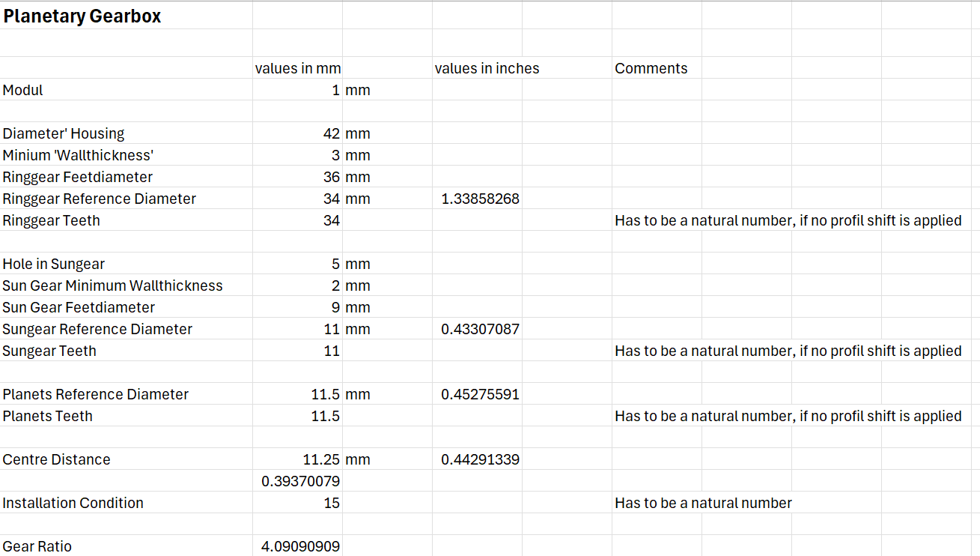Screen dimensions: 980x556
Task: Select the Installation Condition value 15
Action: (297, 503)
